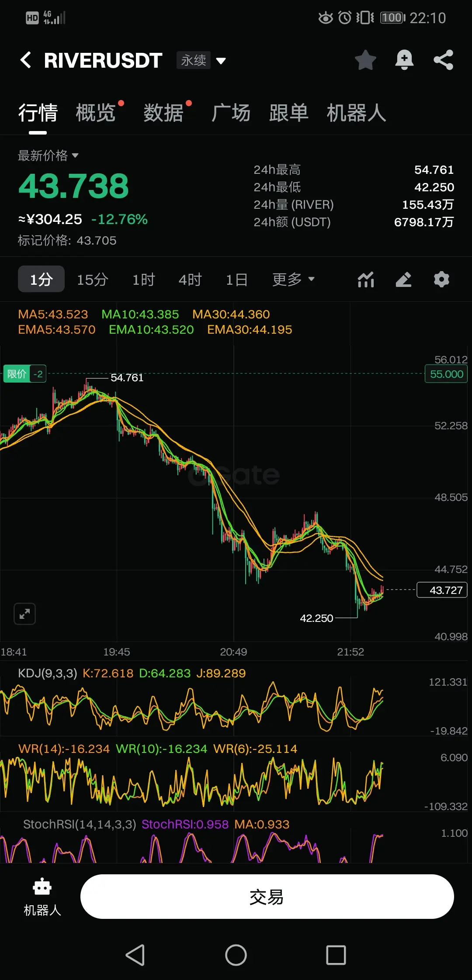472x980 pixels.
Task: Tap the 交易 trade button
Action: click(x=267, y=897)
